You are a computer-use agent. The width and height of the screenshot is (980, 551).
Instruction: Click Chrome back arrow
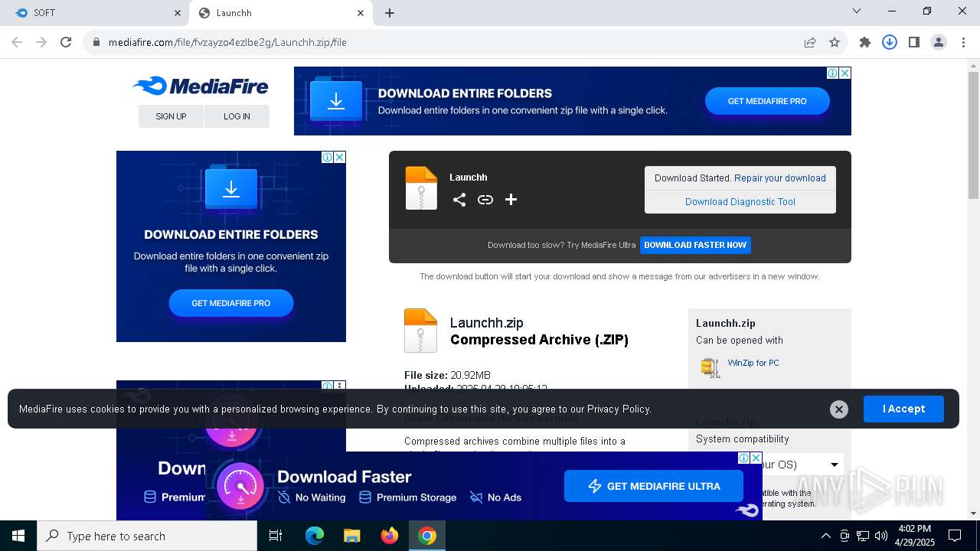coord(17,42)
